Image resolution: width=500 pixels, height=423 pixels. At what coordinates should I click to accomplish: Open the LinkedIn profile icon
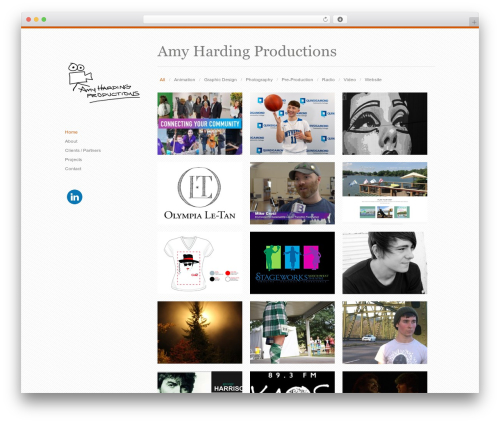[74, 197]
